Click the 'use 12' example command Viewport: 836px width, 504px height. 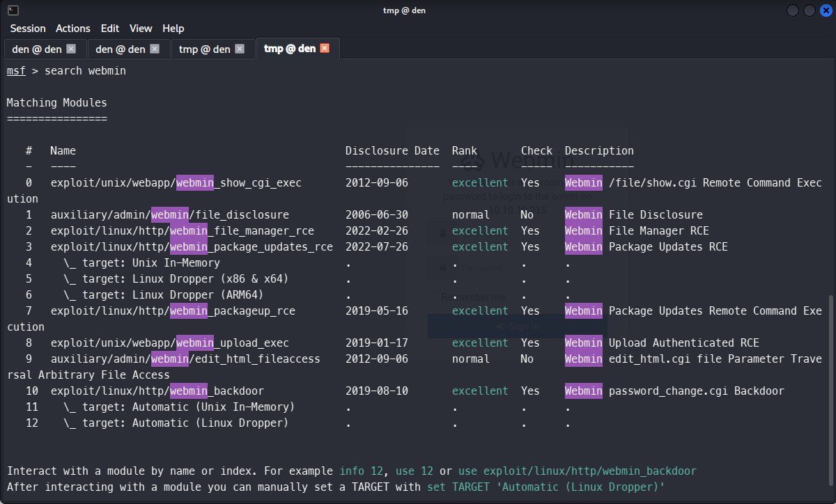point(415,471)
